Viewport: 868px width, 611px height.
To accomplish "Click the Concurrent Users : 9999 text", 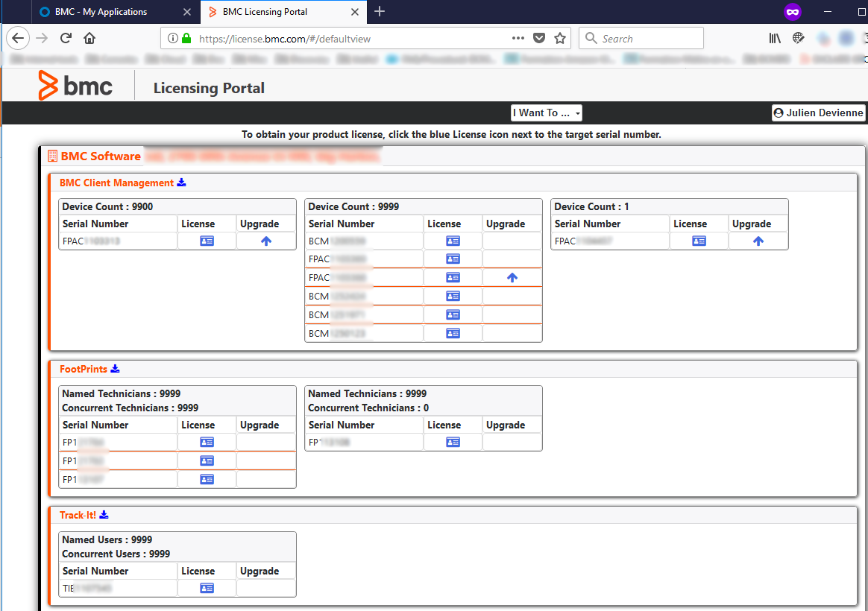I will click(116, 554).
